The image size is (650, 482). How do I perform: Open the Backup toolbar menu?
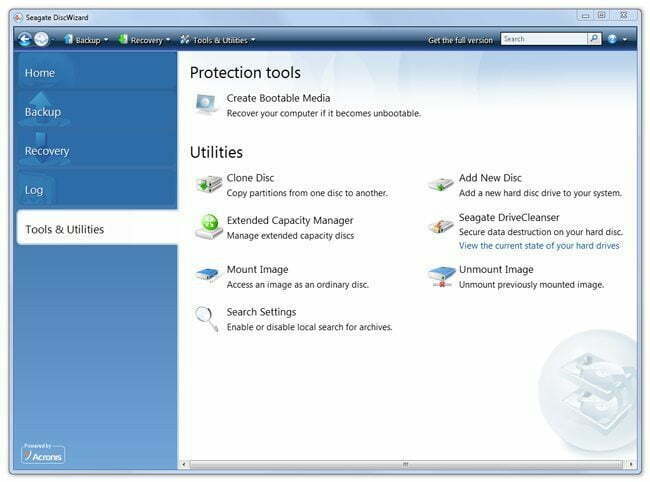[86, 40]
